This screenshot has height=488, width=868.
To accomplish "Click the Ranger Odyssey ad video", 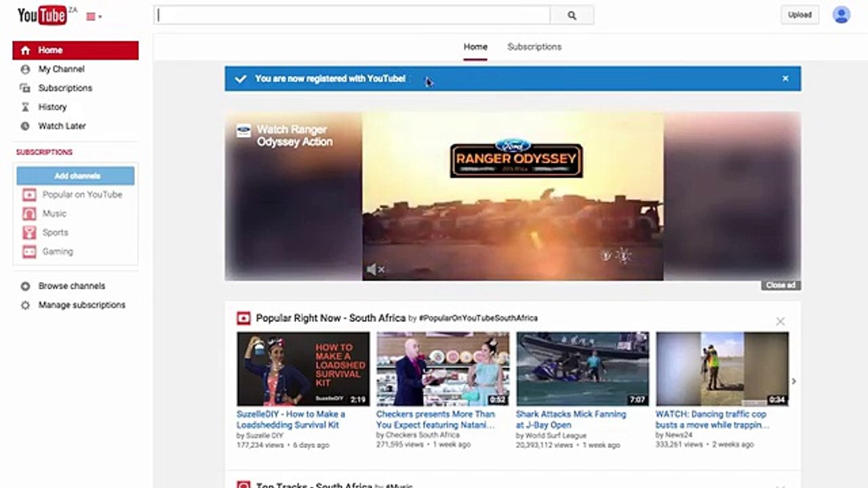I will click(x=513, y=196).
